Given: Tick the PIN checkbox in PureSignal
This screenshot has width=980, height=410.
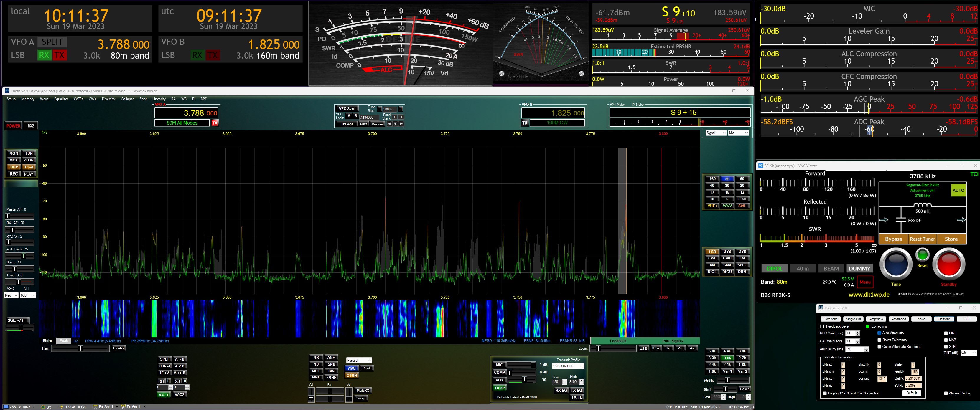Looking at the screenshot, I should click(946, 333).
